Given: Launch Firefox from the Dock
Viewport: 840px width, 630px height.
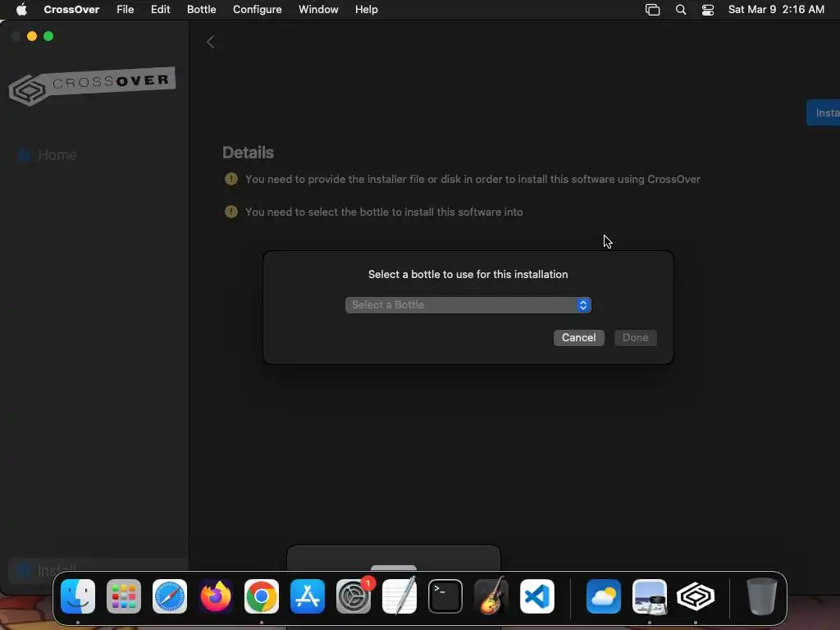Looking at the screenshot, I should 216,596.
